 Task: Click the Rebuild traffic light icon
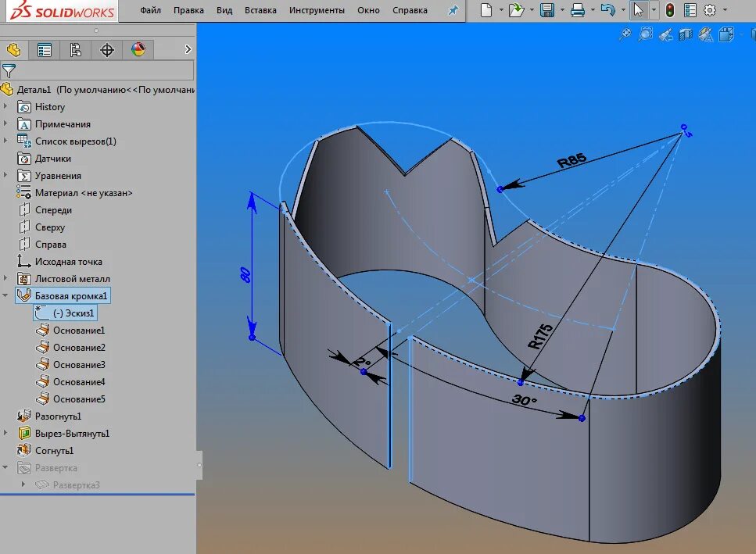tap(670, 9)
